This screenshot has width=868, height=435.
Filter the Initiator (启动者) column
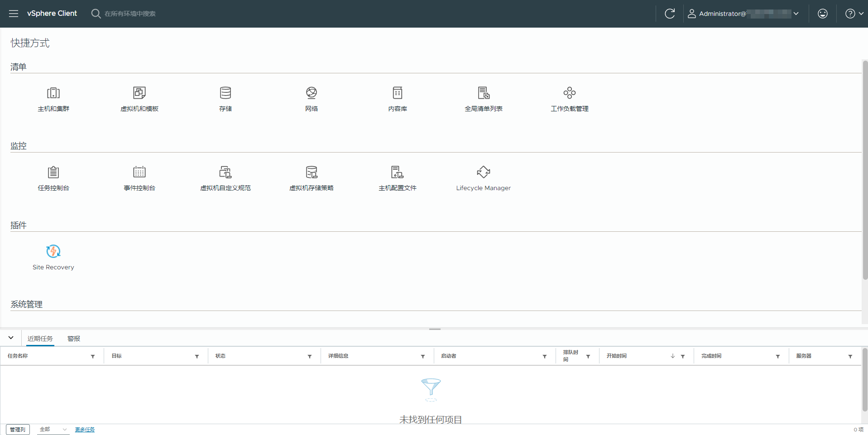[x=545, y=357]
